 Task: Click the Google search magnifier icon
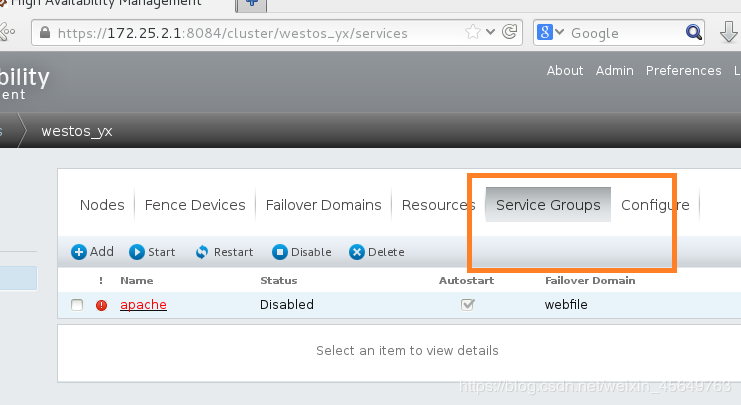pos(693,33)
